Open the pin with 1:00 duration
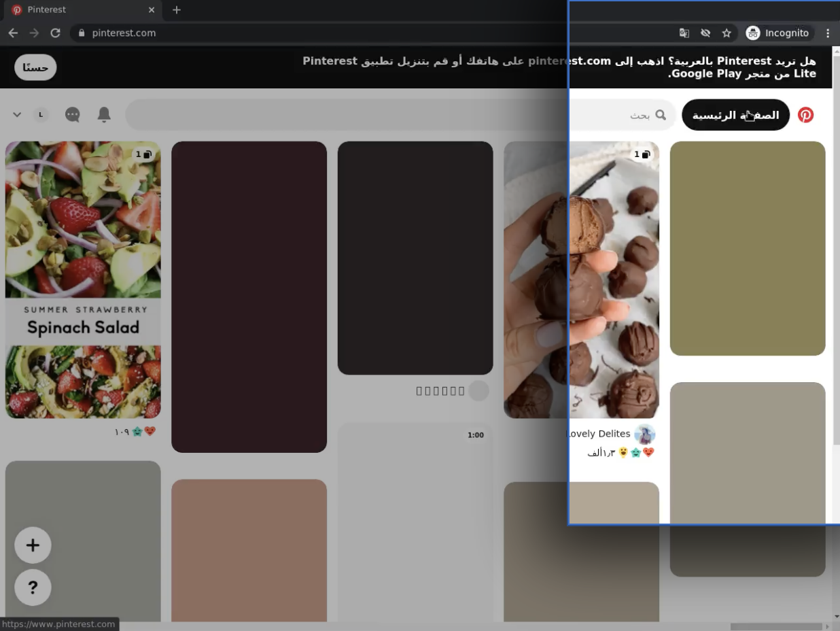This screenshot has height=631, width=840. pyautogui.click(x=415, y=522)
